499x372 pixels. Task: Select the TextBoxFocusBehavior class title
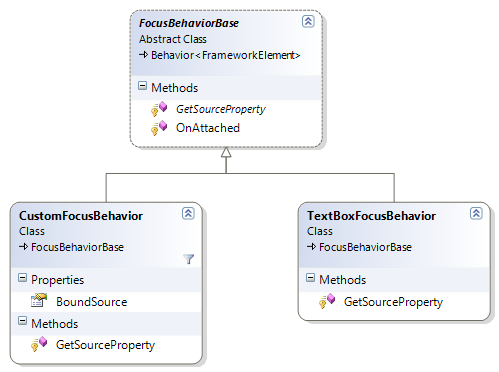point(371,216)
